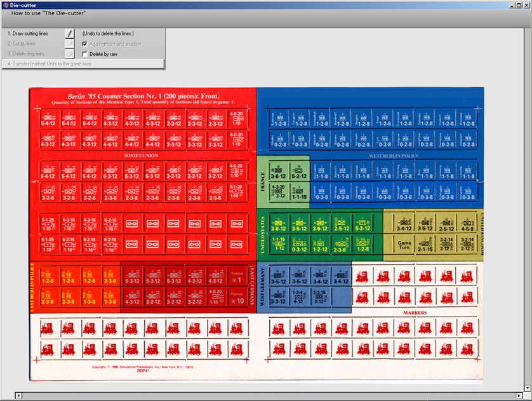The height and width of the screenshot is (401, 532).
Task: Click the "(Undo to delete the lines.)" hint
Action: [x=108, y=34]
